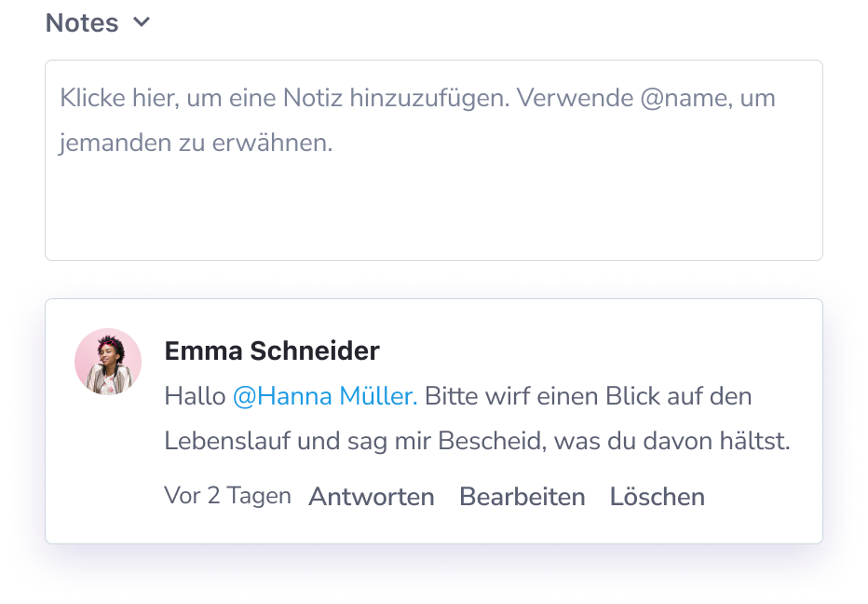
Task: Click 'was du davon hältst' note text
Action: (x=671, y=441)
